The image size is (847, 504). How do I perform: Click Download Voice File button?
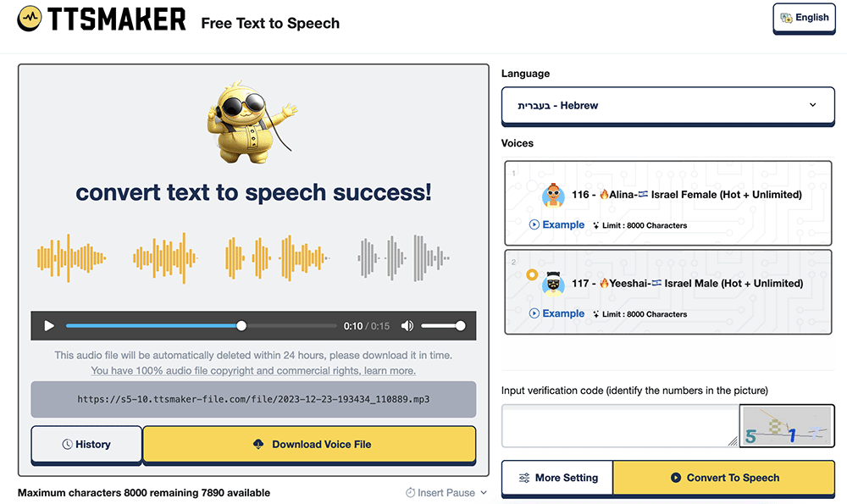[x=309, y=444]
